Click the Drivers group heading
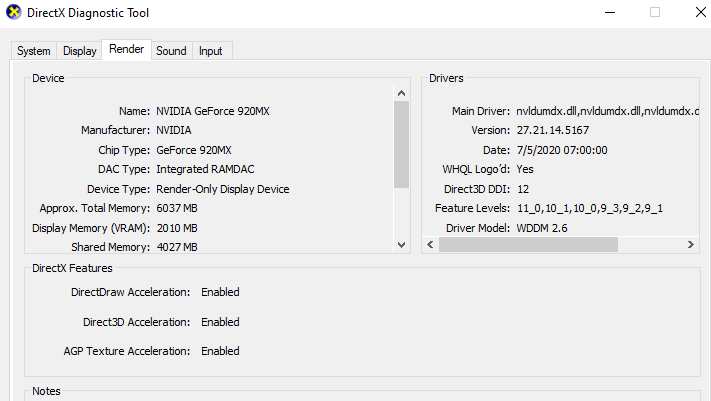711x401 pixels. click(446, 78)
